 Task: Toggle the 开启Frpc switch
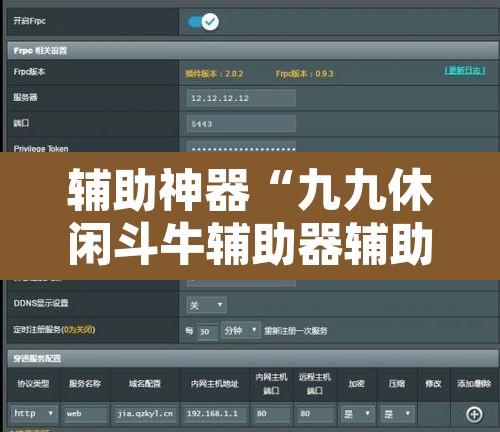point(204,22)
